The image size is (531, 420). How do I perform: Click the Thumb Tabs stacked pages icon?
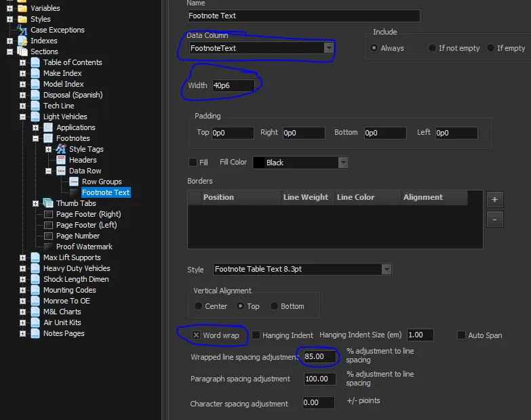click(x=47, y=203)
